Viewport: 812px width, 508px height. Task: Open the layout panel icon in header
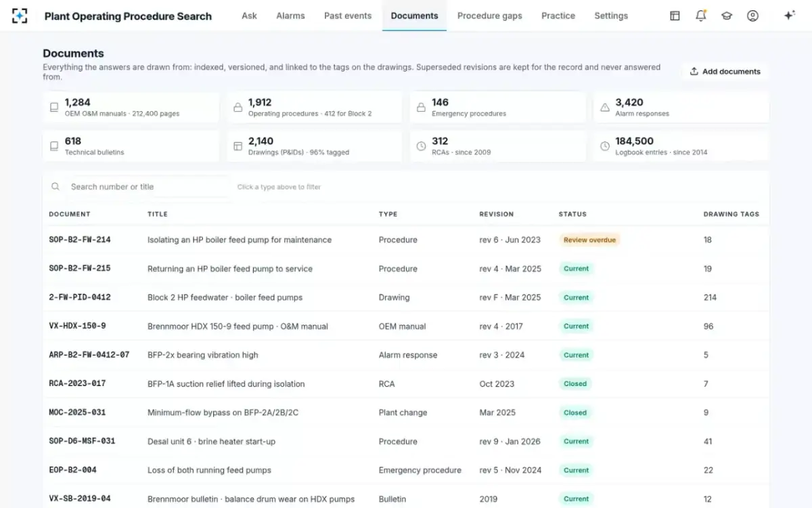coord(675,16)
